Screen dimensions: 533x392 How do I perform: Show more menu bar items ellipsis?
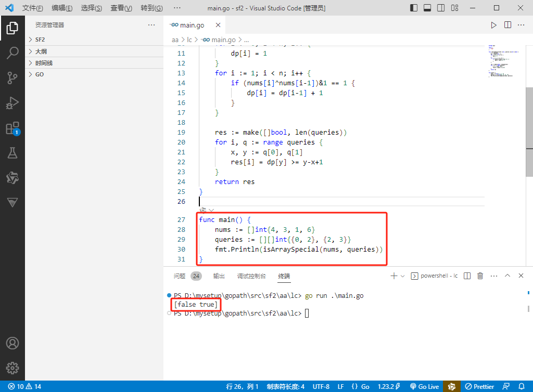coord(177,8)
